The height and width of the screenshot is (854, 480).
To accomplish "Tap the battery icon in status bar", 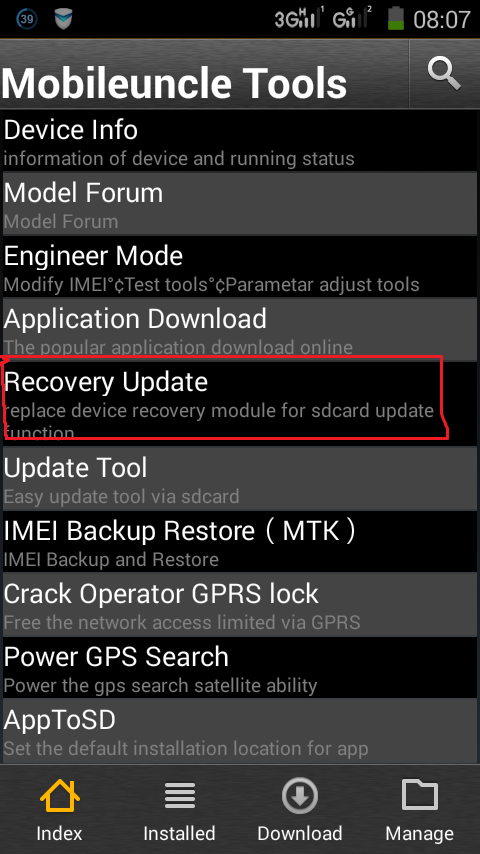I will [x=396, y=19].
